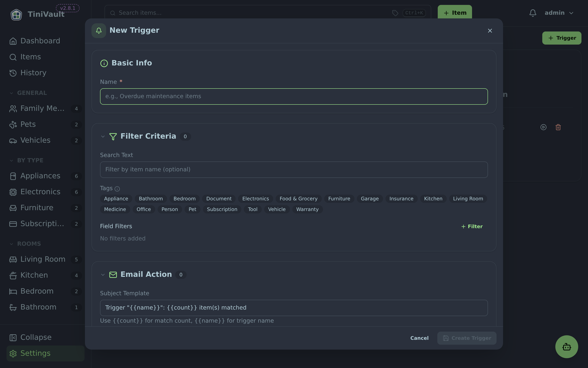The width and height of the screenshot is (588, 368).
Task: Open Settings in the sidebar
Action: [46, 353]
